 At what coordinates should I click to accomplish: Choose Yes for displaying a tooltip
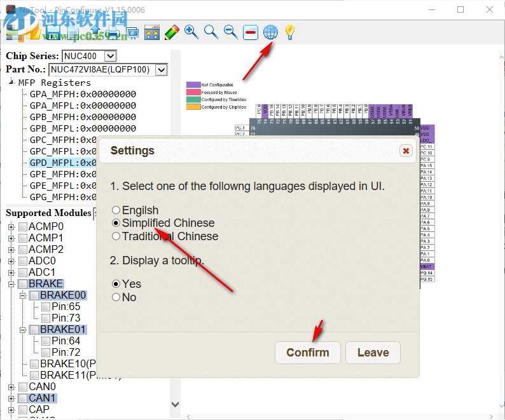(x=116, y=284)
